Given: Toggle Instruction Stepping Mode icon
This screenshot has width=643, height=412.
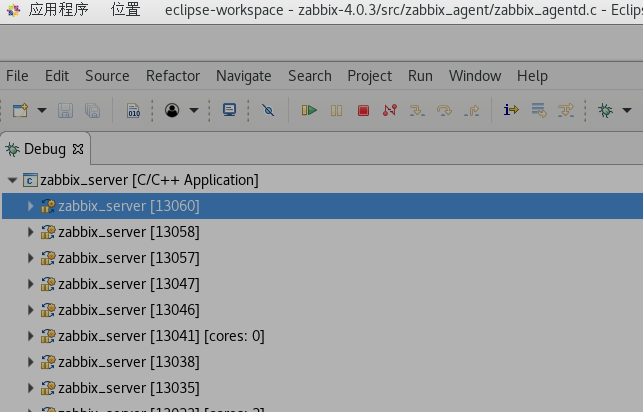Looking at the screenshot, I should click(511, 110).
